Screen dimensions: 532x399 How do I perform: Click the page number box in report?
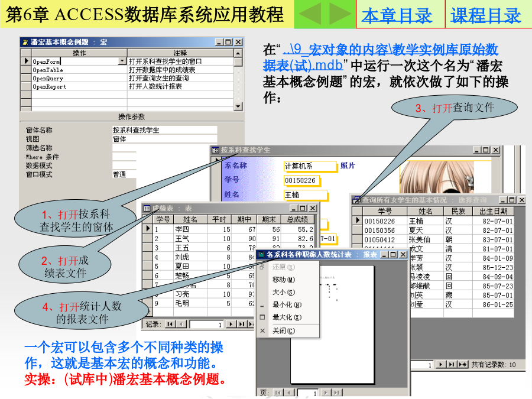[308, 393]
